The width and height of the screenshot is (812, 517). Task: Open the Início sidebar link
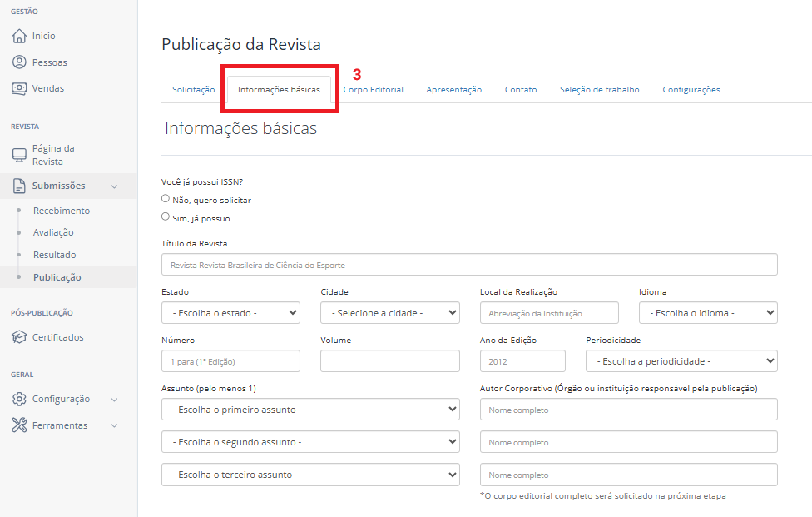pos(43,36)
